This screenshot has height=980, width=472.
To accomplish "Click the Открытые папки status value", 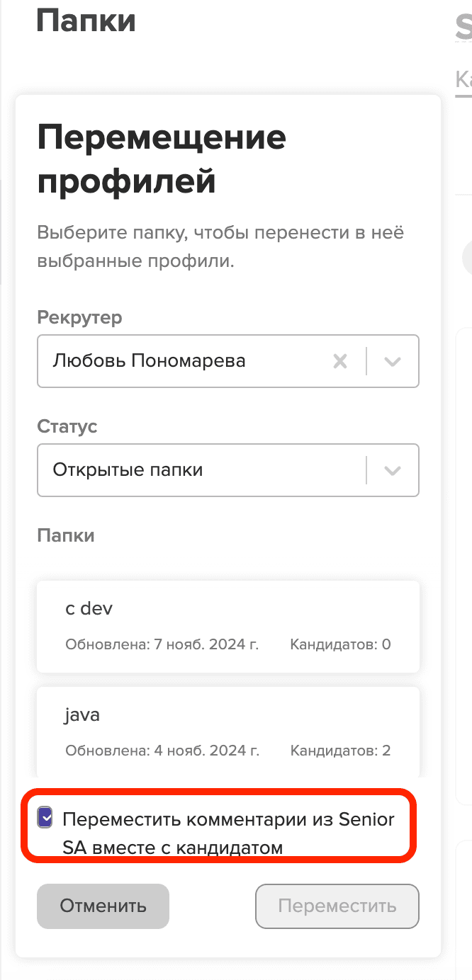I will tap(128, 470).
